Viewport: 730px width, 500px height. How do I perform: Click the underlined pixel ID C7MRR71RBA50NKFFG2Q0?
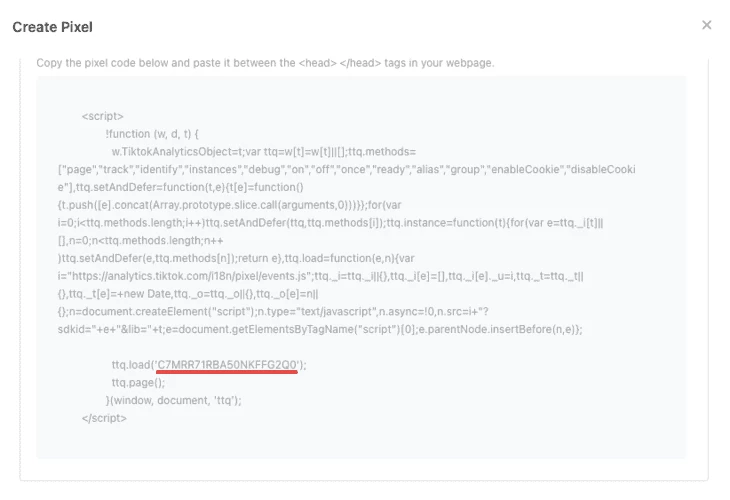(x=227, y=365)
